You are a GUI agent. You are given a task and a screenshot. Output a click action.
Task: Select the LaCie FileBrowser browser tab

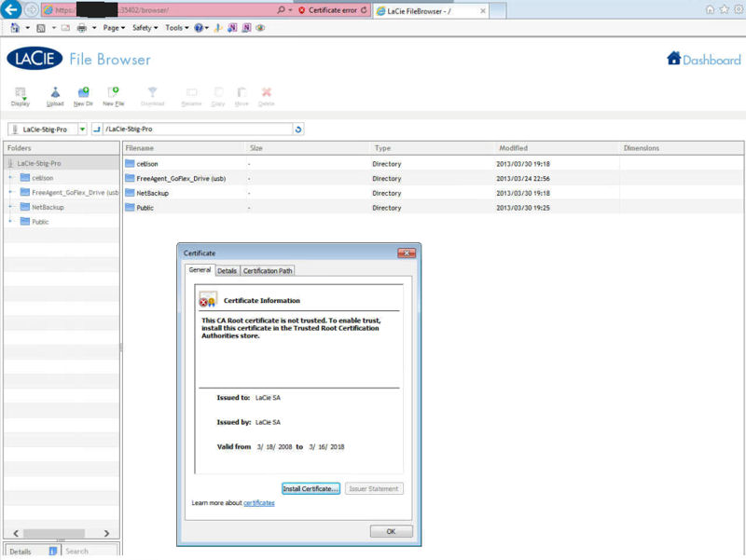click(432, 10)
